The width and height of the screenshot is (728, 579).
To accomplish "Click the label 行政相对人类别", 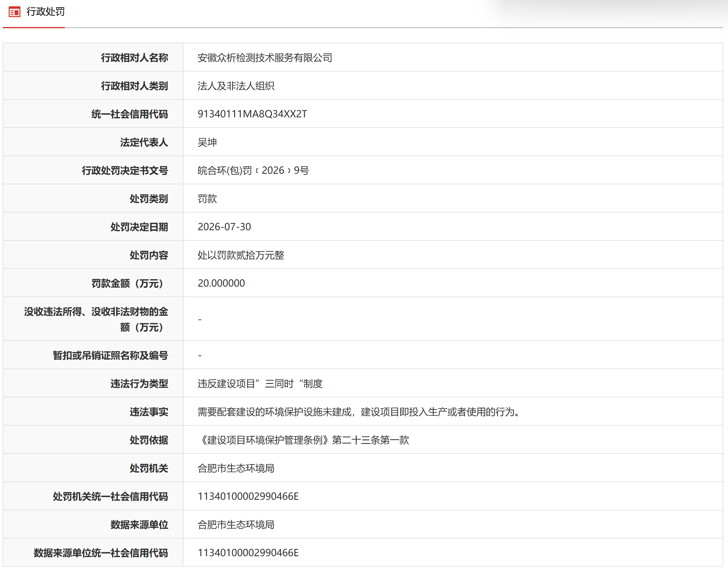I will (x=134, y=86).
